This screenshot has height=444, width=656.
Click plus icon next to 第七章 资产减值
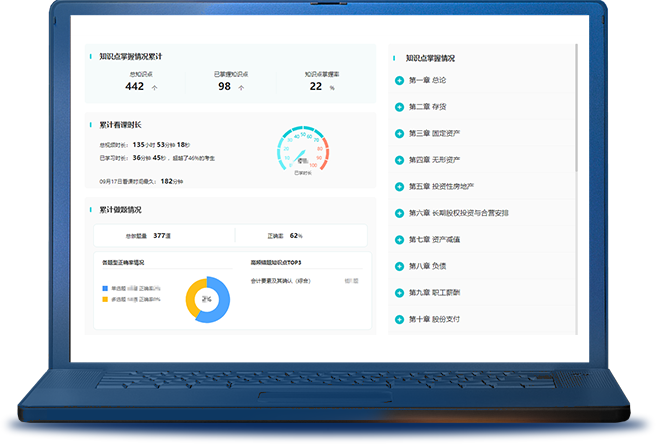click(x=400, y=240)
